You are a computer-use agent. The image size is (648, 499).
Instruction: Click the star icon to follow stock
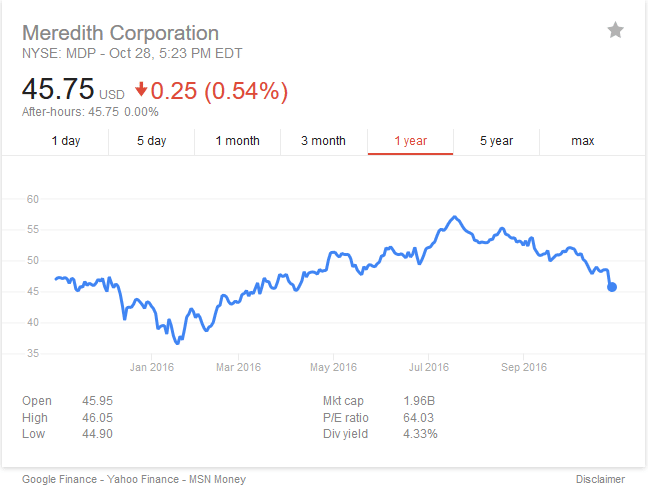(x=615, y=30)
